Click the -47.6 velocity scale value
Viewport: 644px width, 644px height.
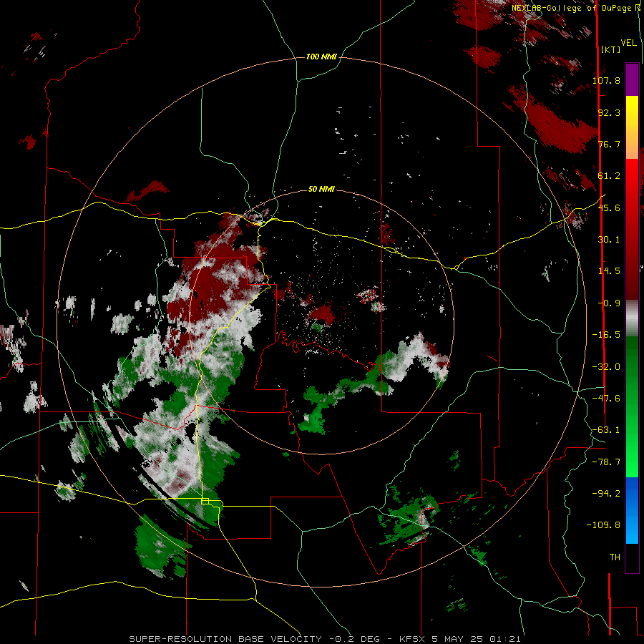[x=606, y=398]
